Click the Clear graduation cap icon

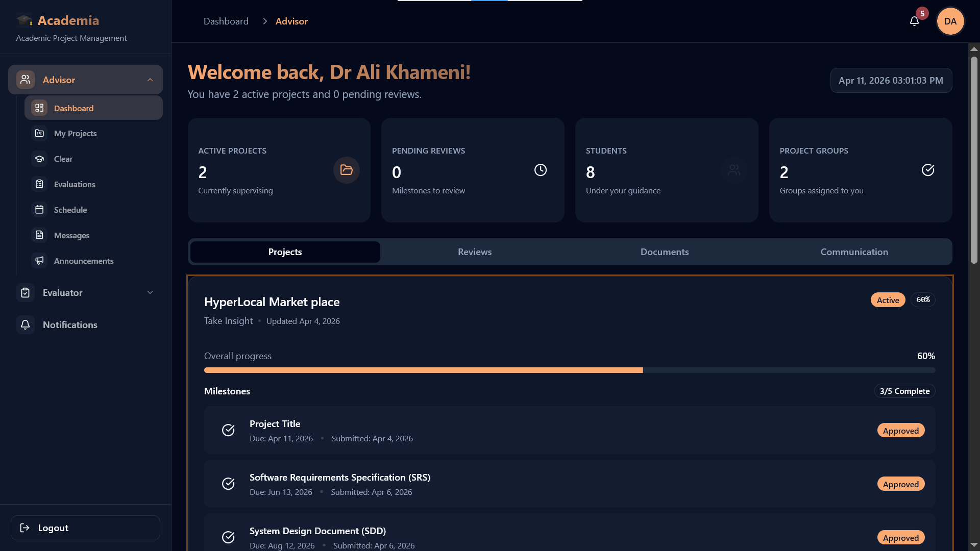point(39,159)
